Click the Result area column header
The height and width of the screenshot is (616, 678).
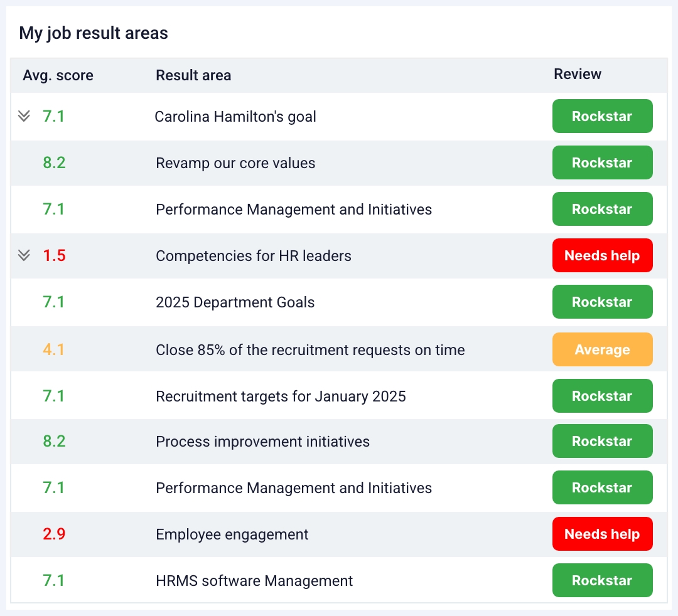click(x=193, y=76)
